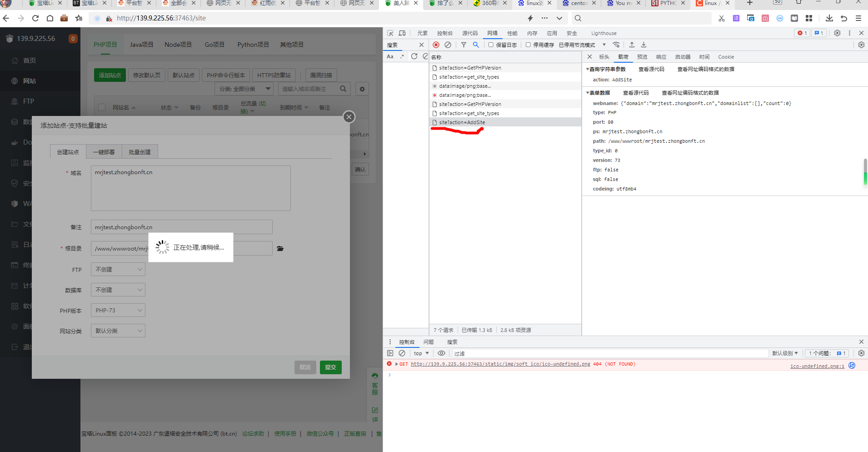Open the ico-undefined.png 404 URL link
The height and width of the screenshot is (452, 868).
[500, 364]
